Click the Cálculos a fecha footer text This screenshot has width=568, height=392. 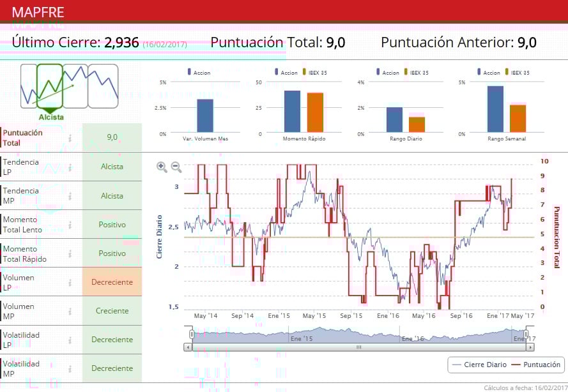(x=526, y=388)
